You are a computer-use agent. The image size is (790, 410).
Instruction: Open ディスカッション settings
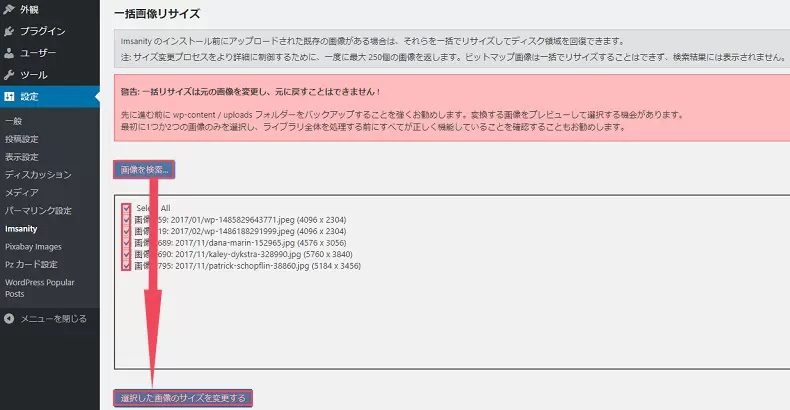(x=38, y=175)
